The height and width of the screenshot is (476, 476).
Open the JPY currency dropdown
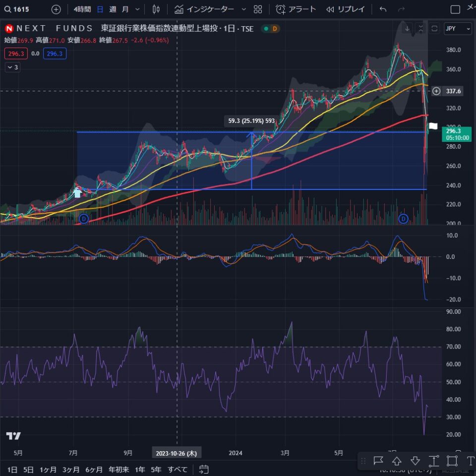pyautogui.click(x=458, y=29)
